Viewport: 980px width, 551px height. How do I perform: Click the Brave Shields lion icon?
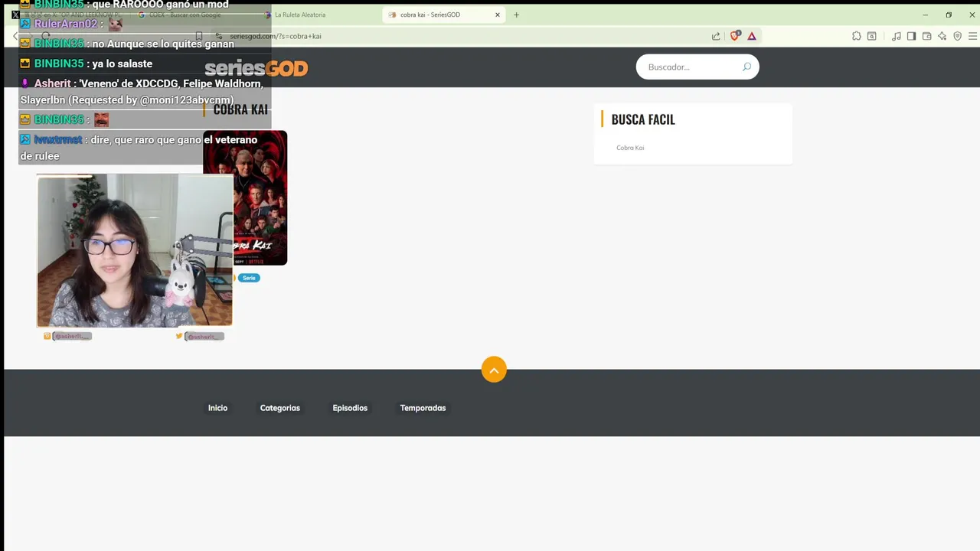coord(735,36)
